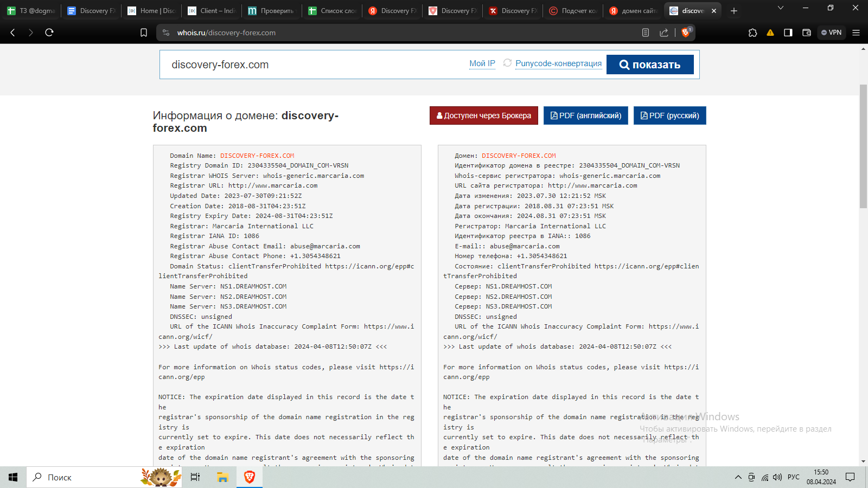Switch keyboard language РУС indicator
The height and width of the screenshot is (488, 868).
[794, 477]
